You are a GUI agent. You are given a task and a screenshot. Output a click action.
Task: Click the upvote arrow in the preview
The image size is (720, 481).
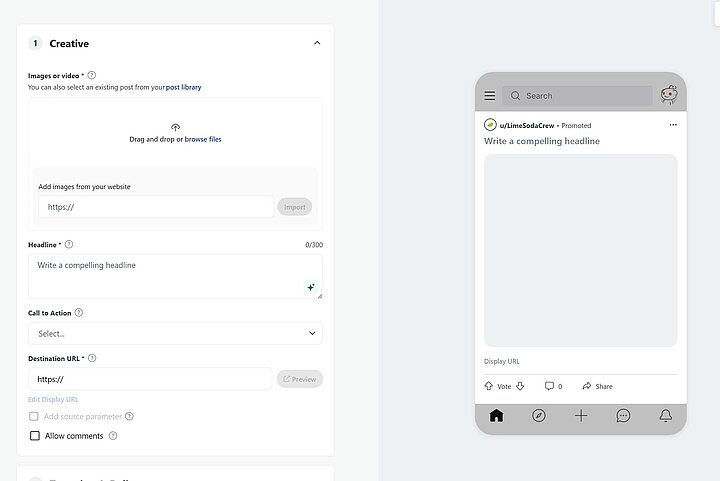(x=489, y=386)
